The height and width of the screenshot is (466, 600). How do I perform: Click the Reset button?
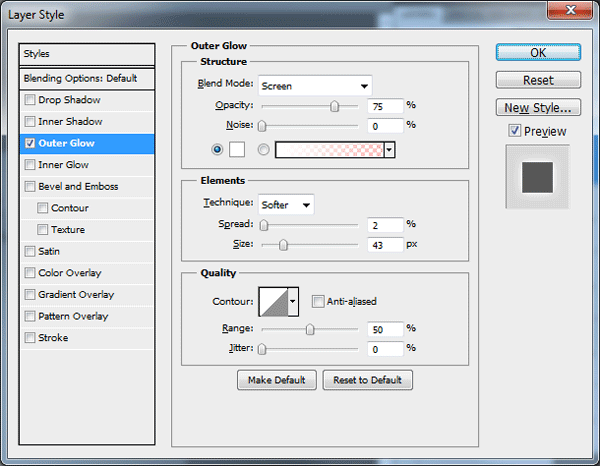click(x=538, y=80)
